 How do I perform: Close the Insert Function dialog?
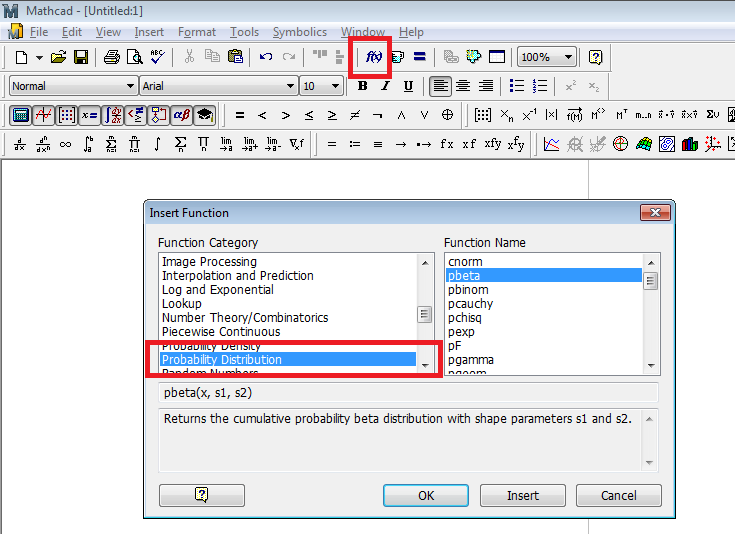coord(655,213)
